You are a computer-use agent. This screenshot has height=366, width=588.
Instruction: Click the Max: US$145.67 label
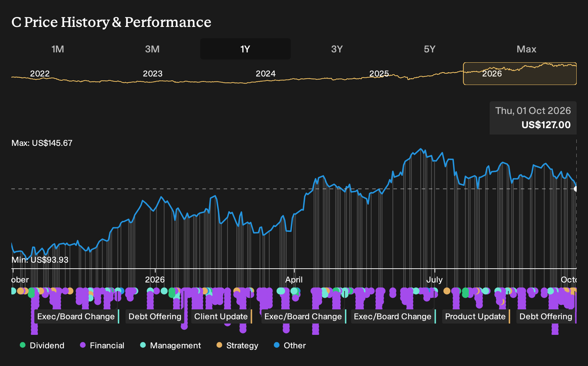coord(42,143)
